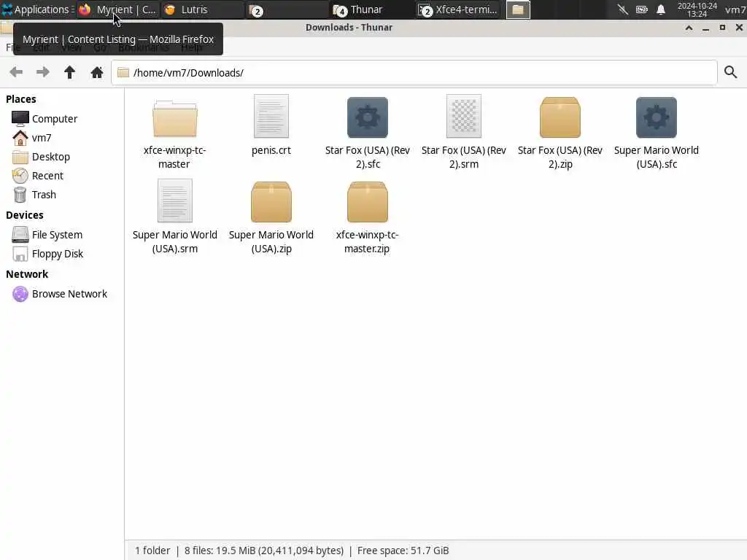Click the status bar text showing free space
747x560 pixels.
pyautogui.click(x=403, y=551)
